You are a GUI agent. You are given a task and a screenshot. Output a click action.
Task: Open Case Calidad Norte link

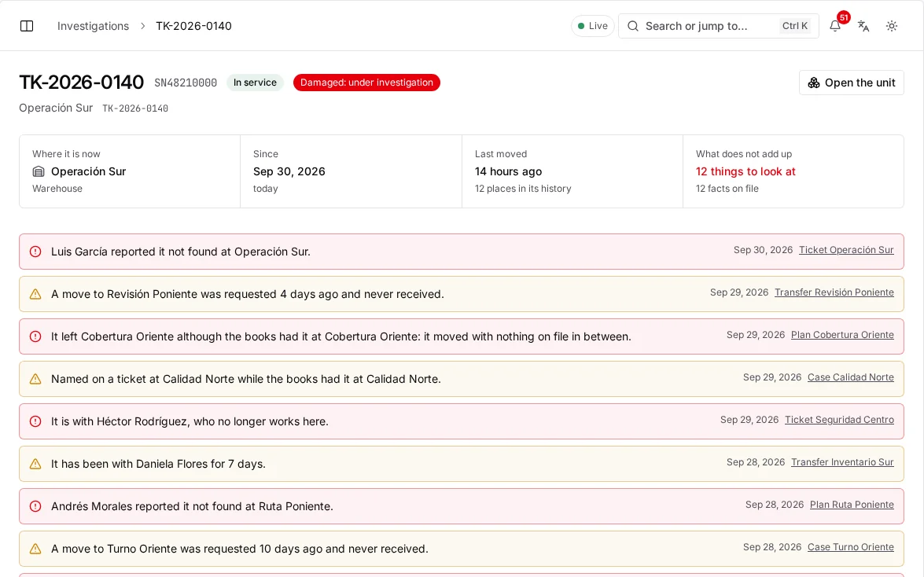click(850, 377)
